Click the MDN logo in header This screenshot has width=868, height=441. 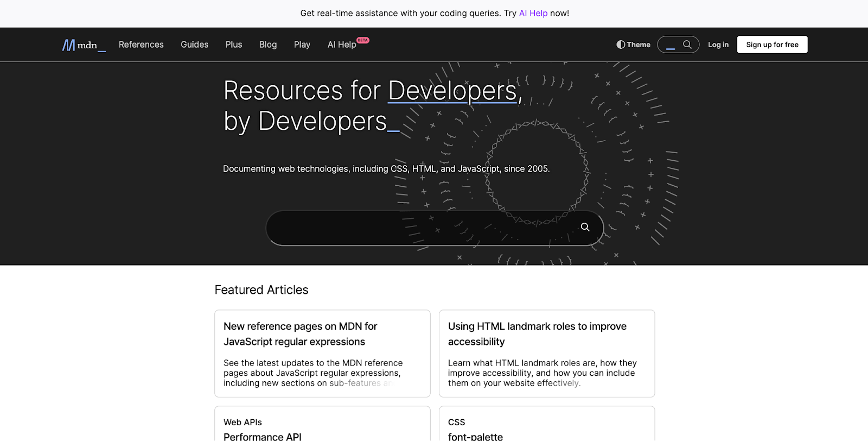point(84,45)
